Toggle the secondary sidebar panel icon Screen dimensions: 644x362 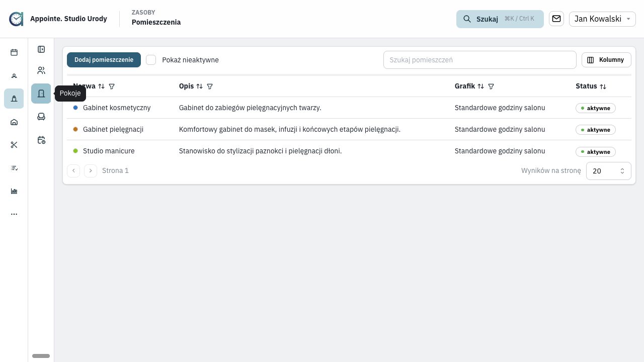41,49
